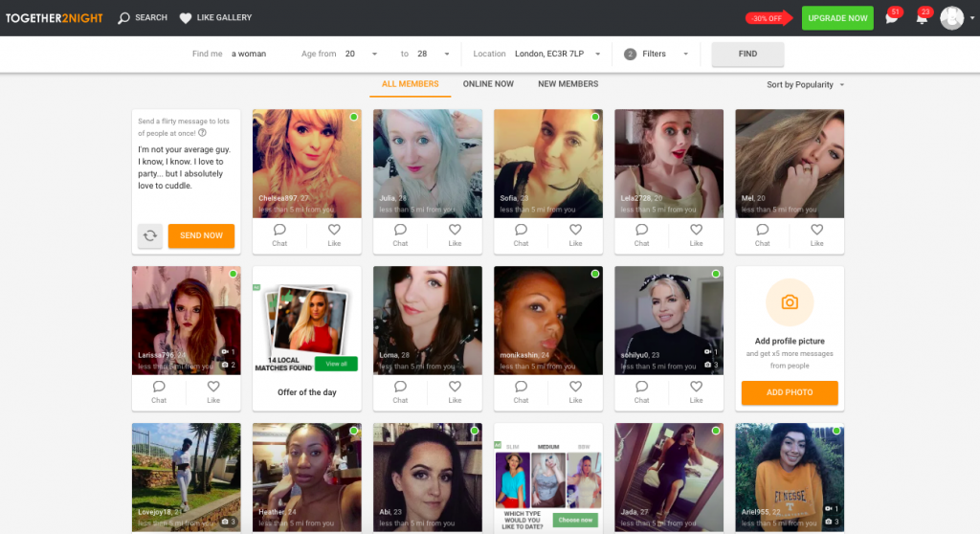Like Julia's profile with the heart icon
This screenshot has height=534, width=980.
click(x=455, y=234)
